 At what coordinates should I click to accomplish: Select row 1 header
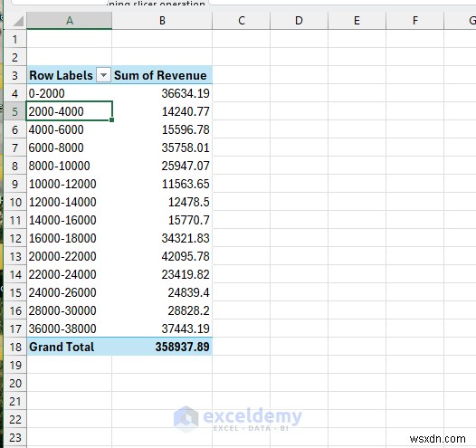tap(15, 39)
